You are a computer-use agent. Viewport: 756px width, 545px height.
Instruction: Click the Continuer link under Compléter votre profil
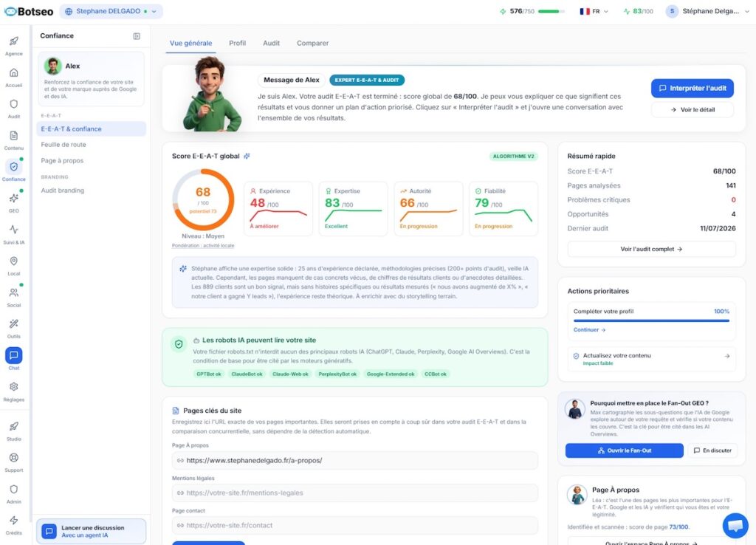pyautogui.click(x=589, y=330)
